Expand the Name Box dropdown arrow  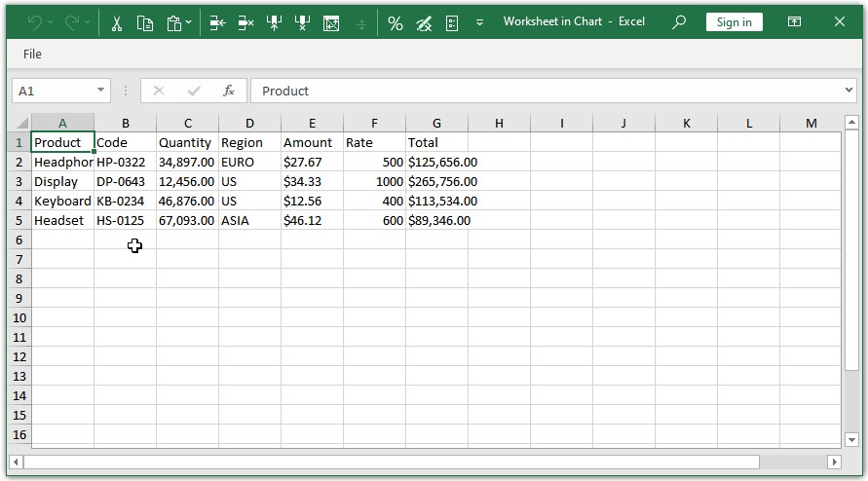pos(100,90)
